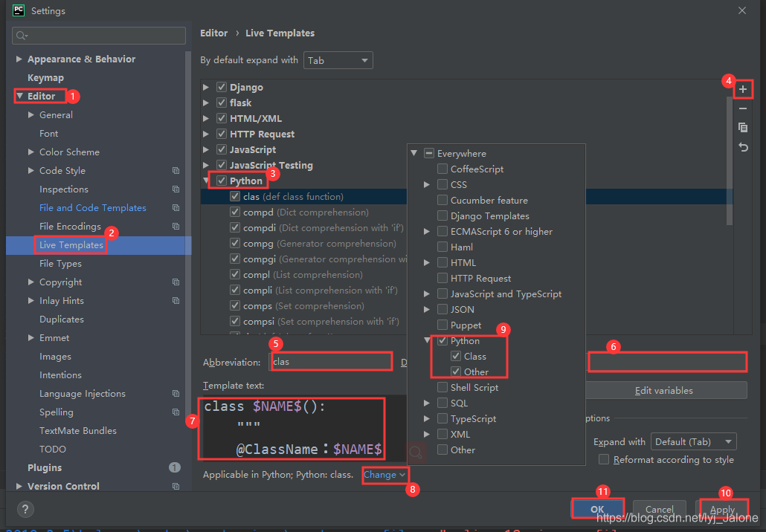766x532 pixels.
Task: Expand the Django templates group arrow
Action: point(206,87)
